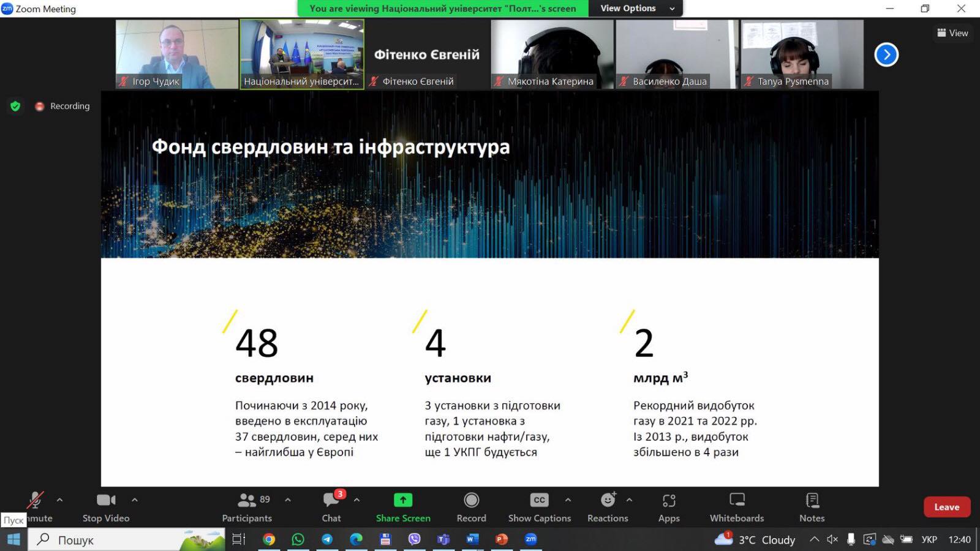Toggle Show Captions

pos(539,507)
